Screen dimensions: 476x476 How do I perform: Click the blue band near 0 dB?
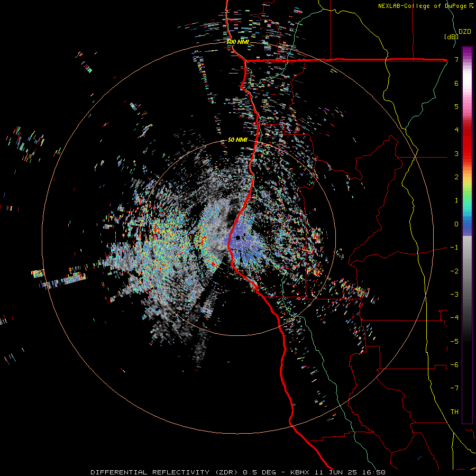(467, 226)
